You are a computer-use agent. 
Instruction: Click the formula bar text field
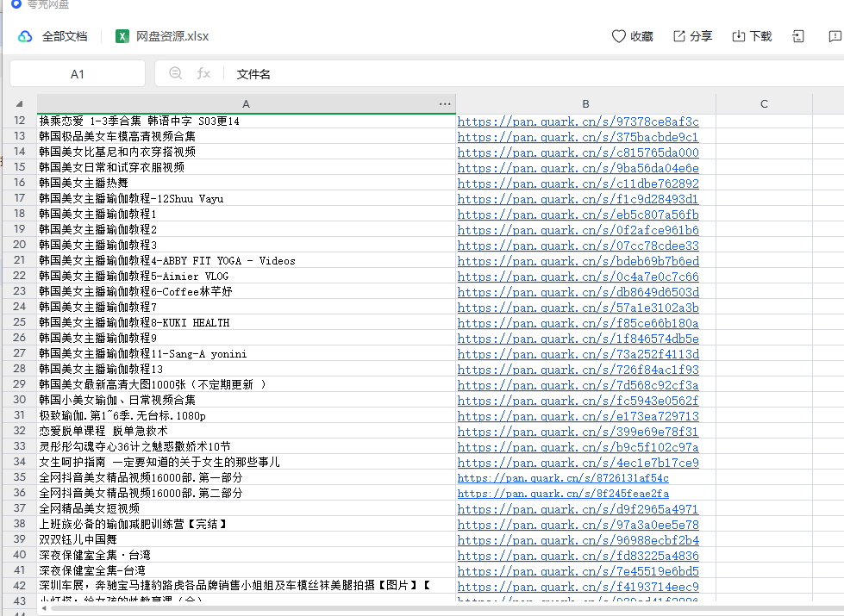point(517,74)
